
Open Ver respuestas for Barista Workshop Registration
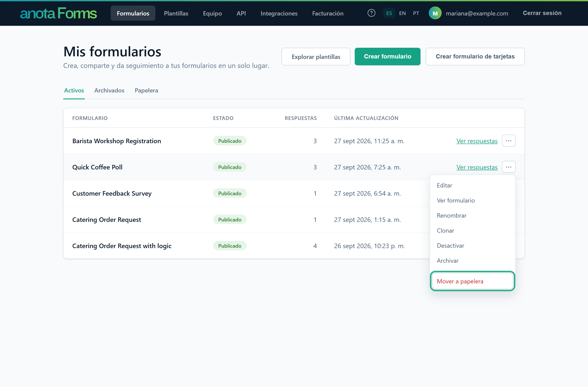tap(477, 141)
